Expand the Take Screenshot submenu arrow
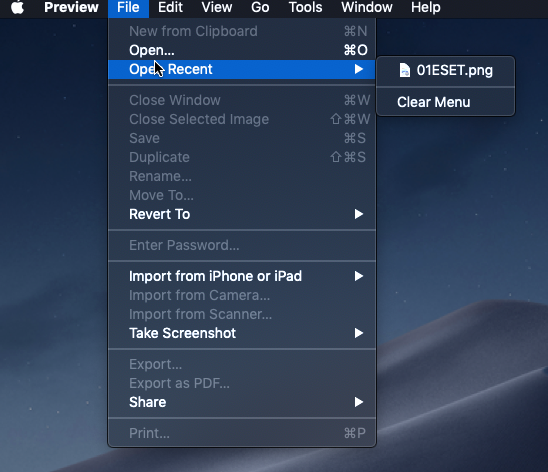This screenshot has width=548, height=472. 359,333
